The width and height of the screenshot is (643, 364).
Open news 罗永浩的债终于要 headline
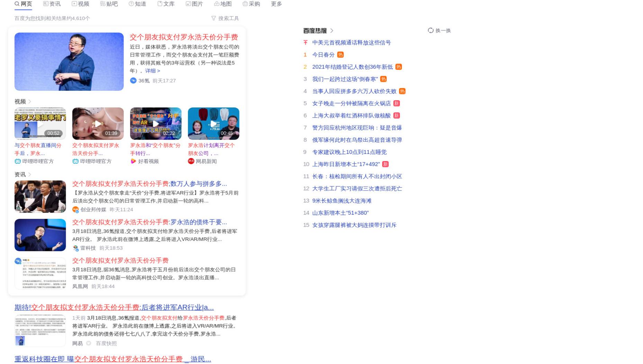pyautogui.click(x=150, y=222)
